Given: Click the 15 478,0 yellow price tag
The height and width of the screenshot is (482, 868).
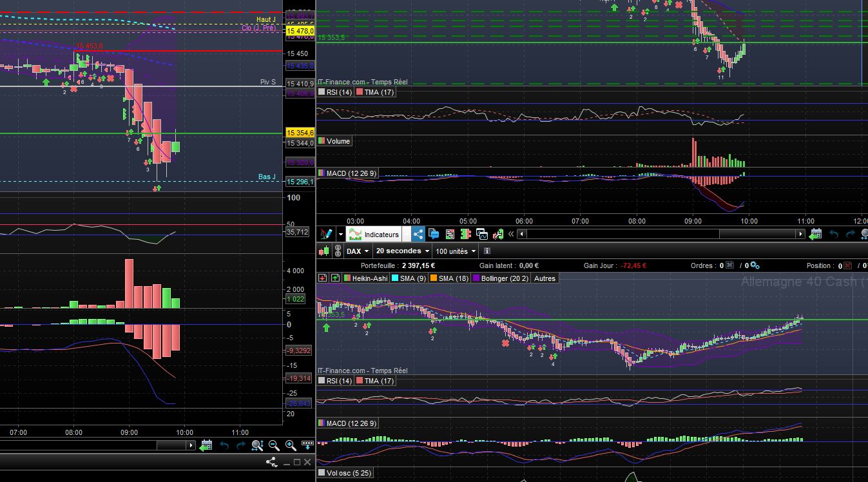Looking at the screenshot, I should (300, 31).
